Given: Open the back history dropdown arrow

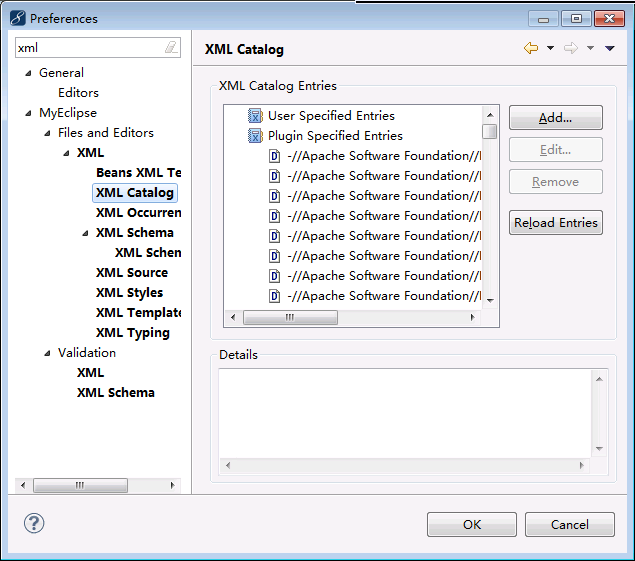Looking at the screenshot, I should click(x=550, y=48).
